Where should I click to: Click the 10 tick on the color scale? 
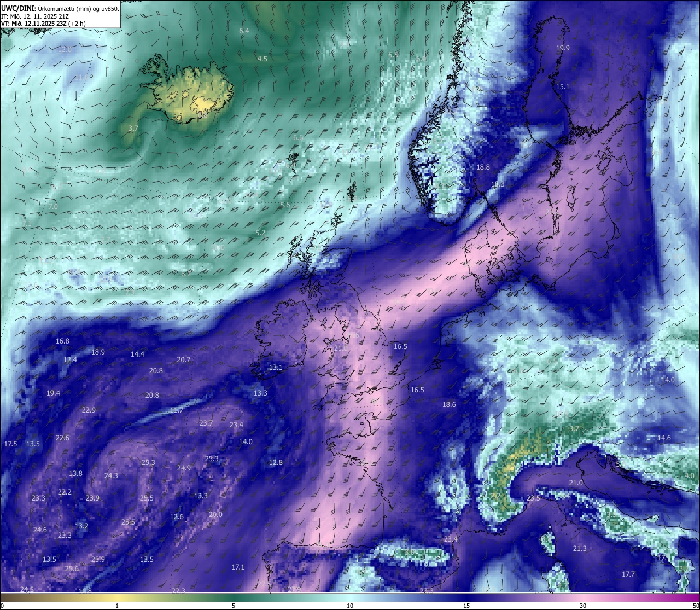[350, 606]
